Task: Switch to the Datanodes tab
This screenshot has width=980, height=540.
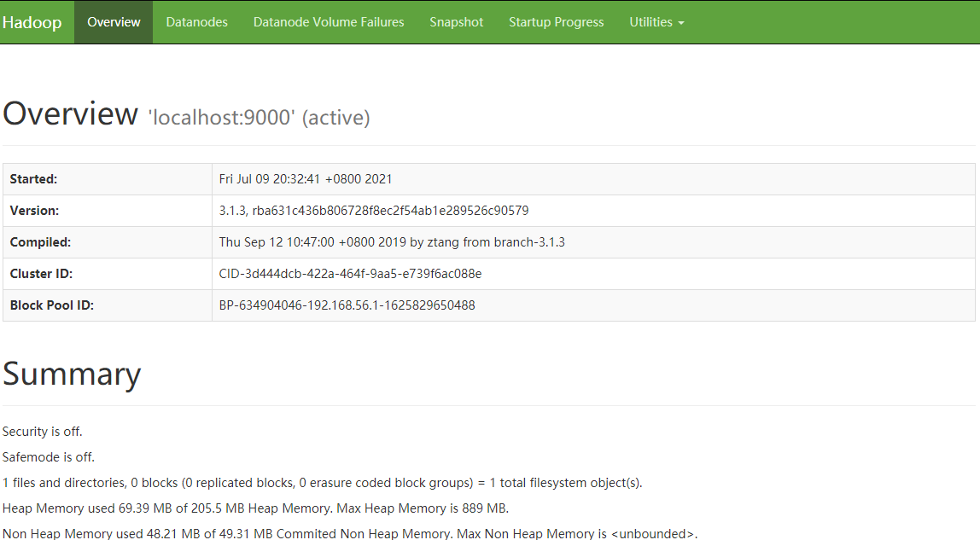Action: coord(197,22)
